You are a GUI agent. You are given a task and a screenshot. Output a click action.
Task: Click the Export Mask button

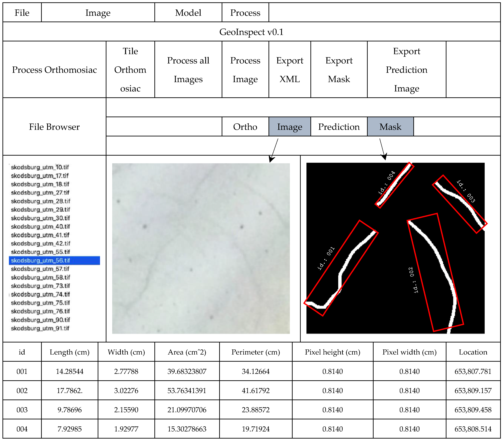click(339, 70)
